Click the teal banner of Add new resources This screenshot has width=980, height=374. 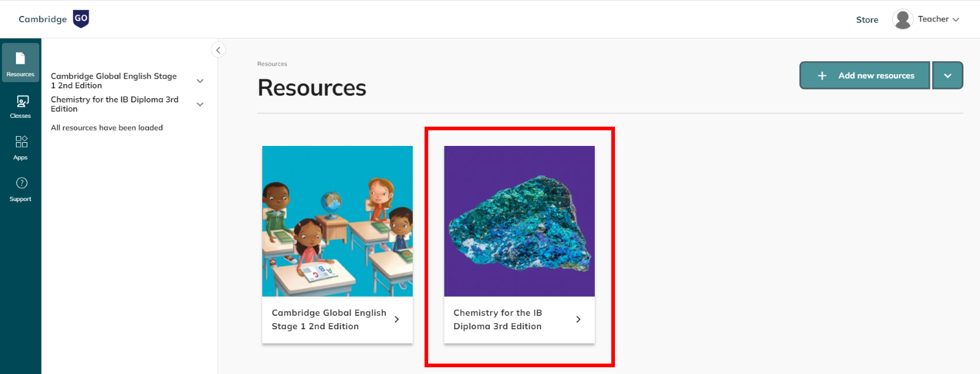(864, 75)
